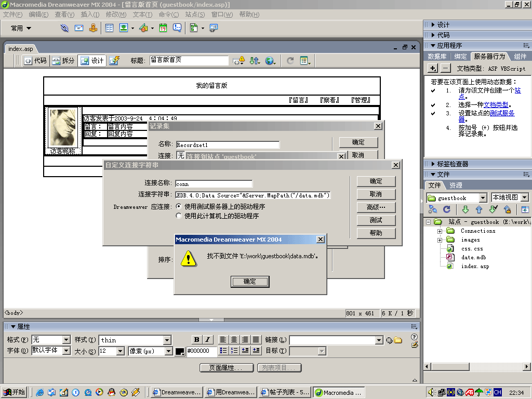Click the expand/collapse Files panel icon

click(525, 209)
